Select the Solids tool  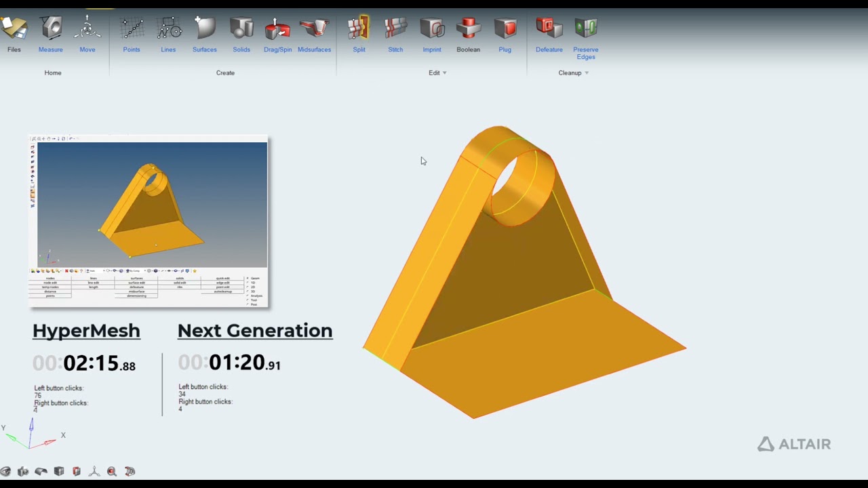241,34
